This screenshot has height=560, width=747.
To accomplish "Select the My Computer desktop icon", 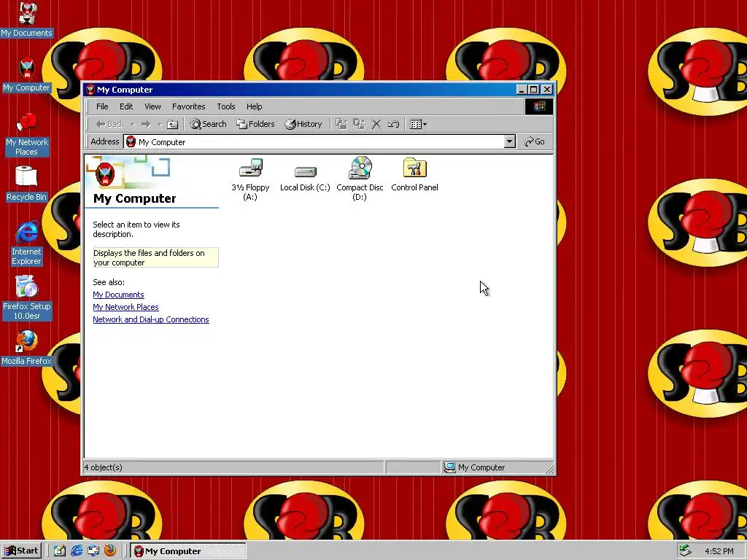I will (27, 74).
